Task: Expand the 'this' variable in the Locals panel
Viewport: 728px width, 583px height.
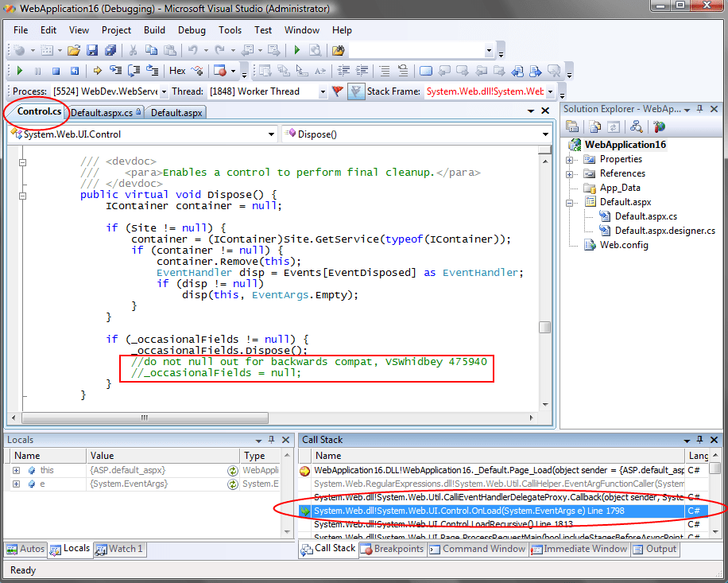Action: pos(17,470)
